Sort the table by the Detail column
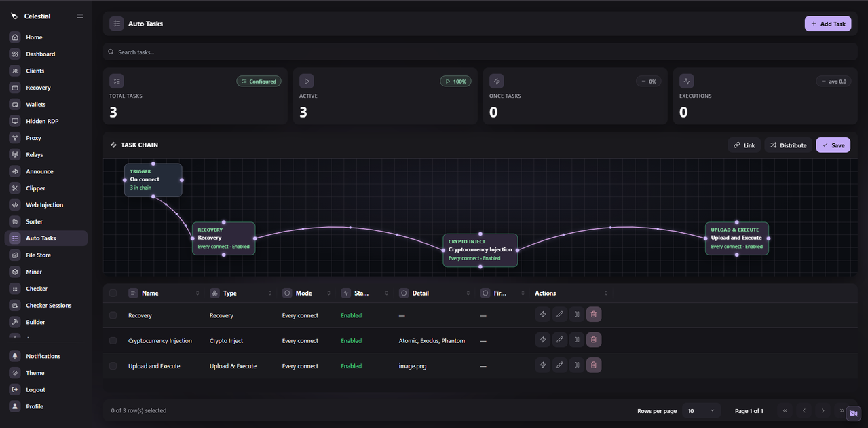This screenshot has height=428, width=868. [x=434, y=293]
